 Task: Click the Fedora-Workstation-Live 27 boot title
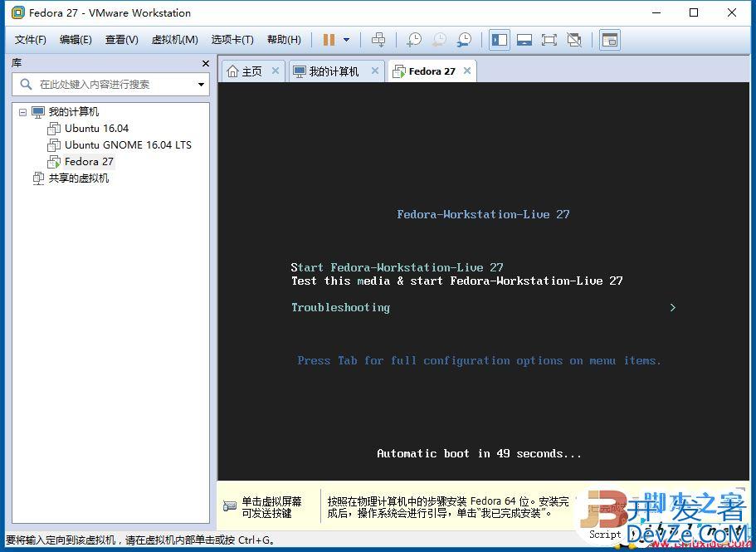click(483, 214)
